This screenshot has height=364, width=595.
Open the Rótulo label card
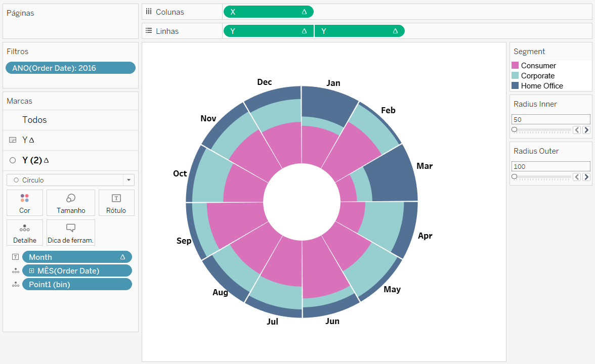(x=116, y=203)
